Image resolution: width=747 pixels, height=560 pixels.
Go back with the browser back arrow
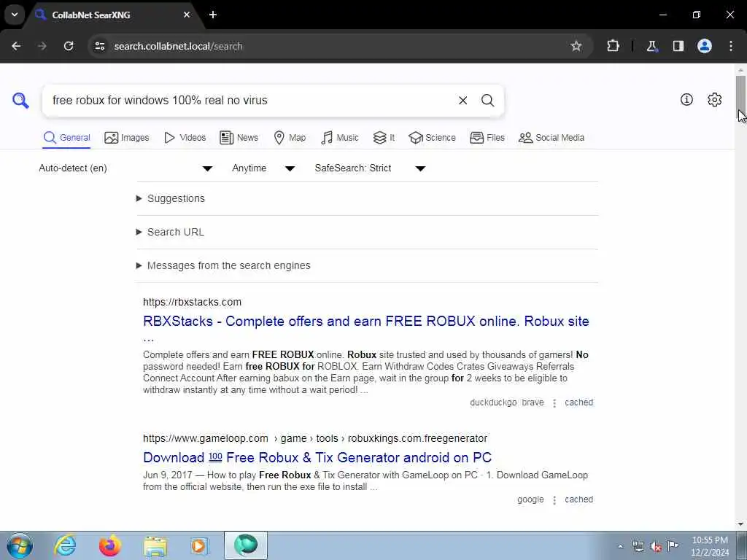tap(16, 46)
